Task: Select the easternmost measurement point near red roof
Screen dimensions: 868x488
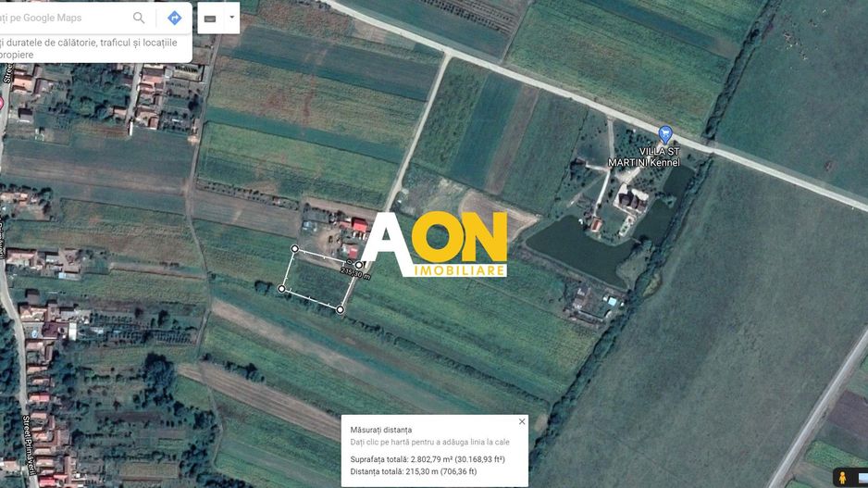Action: (x=359, y=265)
